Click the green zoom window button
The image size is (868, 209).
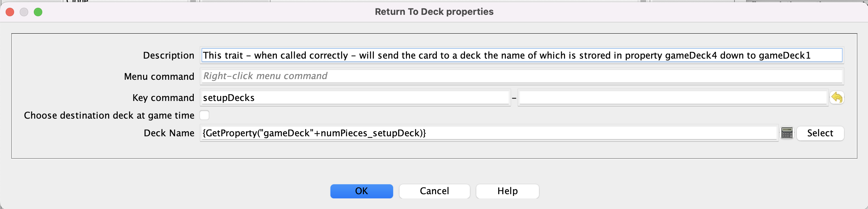tap(38, 12)
